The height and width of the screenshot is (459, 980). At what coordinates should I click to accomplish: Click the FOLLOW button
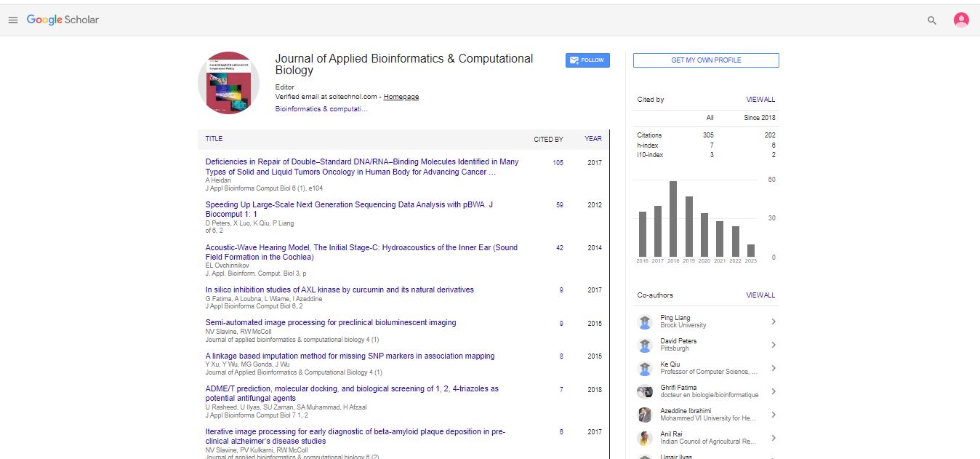[587, 60]
